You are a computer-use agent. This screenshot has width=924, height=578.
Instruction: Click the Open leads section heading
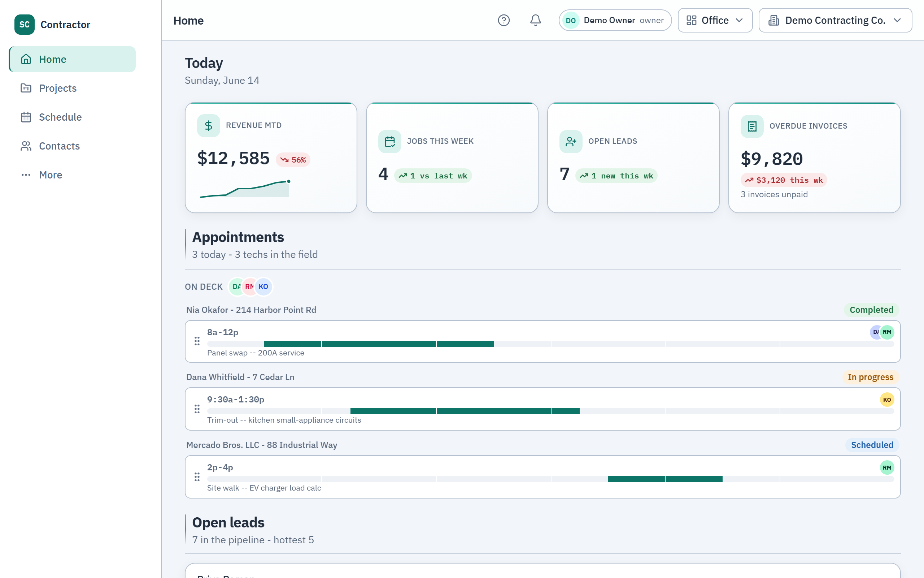228,523
